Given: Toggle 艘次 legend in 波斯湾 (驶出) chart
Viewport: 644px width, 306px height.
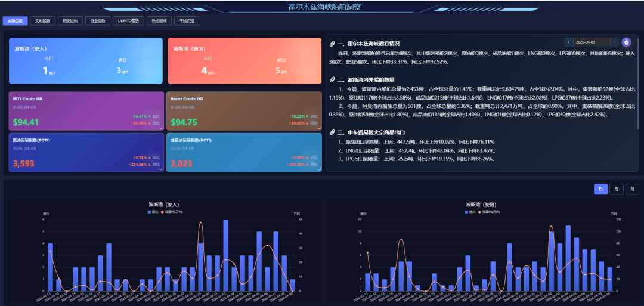Looking at the screenshot, I should [470, 212].
